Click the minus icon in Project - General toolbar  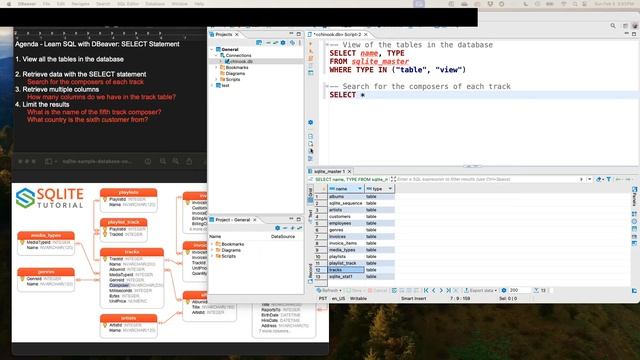(285, 228)
